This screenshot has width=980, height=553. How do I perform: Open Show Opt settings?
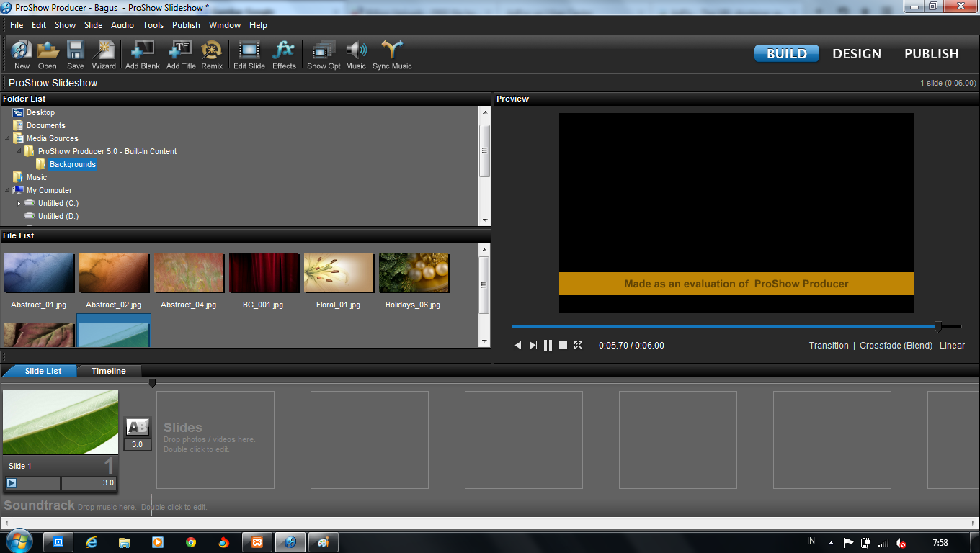pos(324,55)
